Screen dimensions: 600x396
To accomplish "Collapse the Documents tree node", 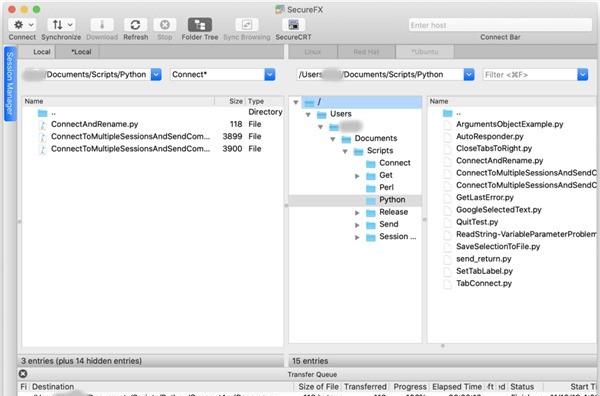I will [x=333, y=139].
